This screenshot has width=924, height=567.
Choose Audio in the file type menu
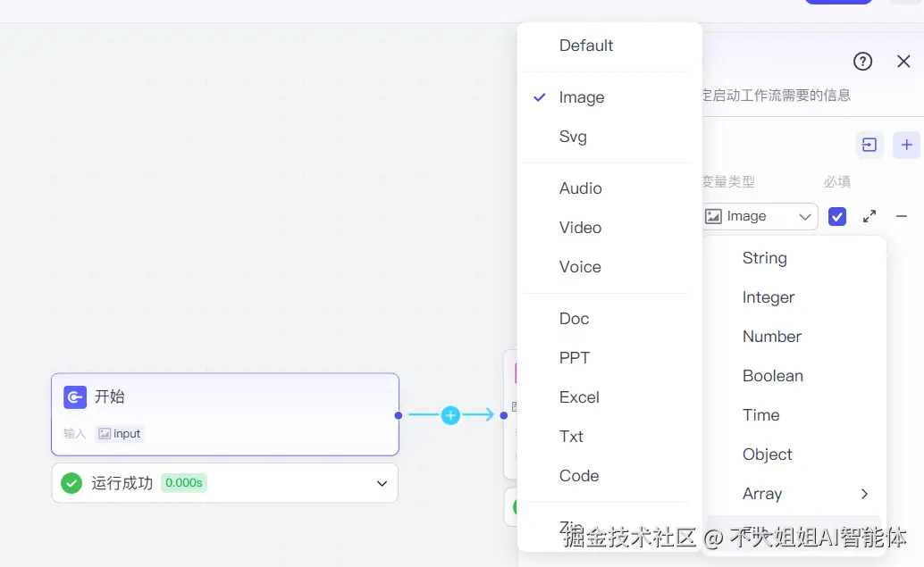[581, 188]
